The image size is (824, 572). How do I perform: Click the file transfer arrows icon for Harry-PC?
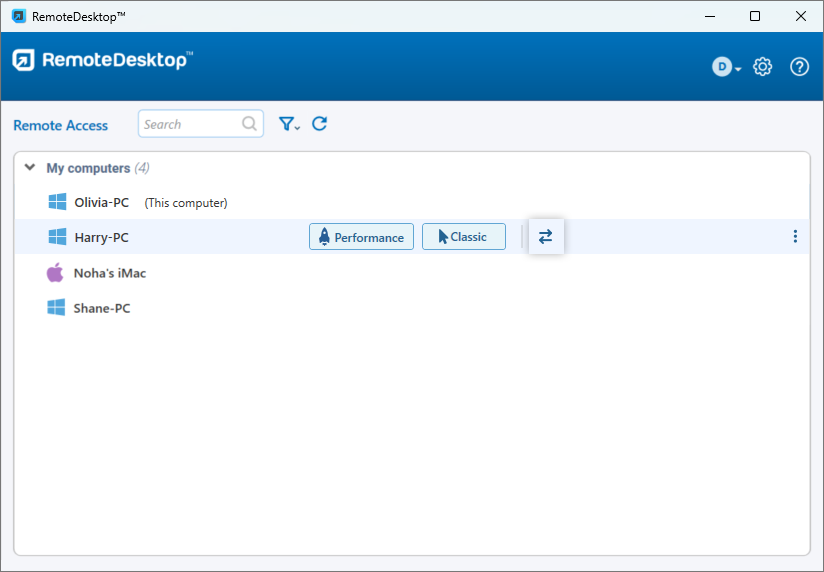(x=546, y=237)
